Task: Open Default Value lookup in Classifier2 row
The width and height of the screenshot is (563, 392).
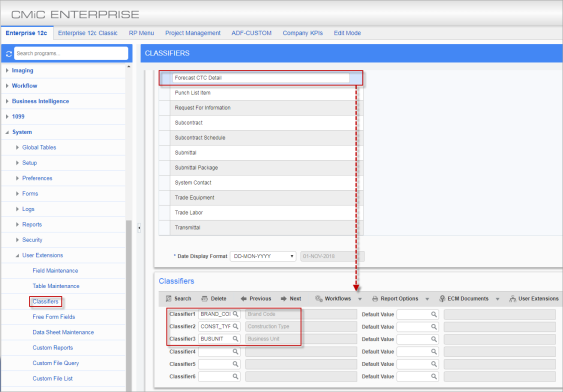Action: coord(434,327)
